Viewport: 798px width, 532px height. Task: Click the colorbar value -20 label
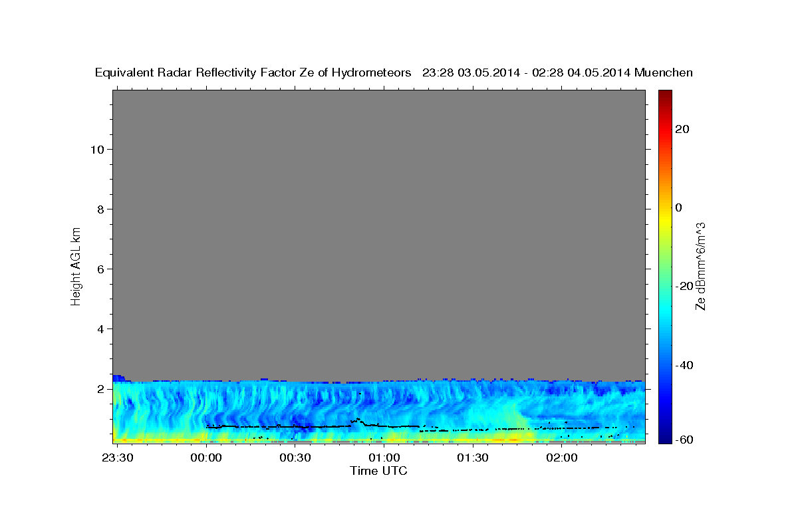point(684,287)
